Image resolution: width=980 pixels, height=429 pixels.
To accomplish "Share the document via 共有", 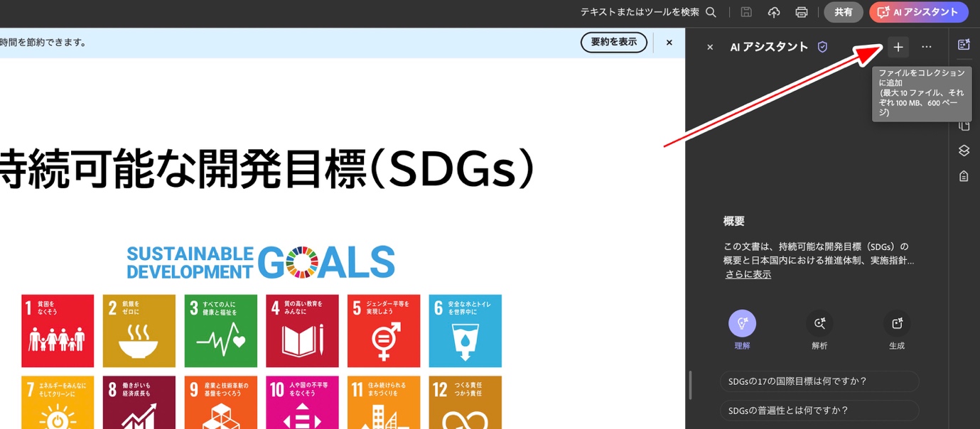I will (x=843, y=12).
